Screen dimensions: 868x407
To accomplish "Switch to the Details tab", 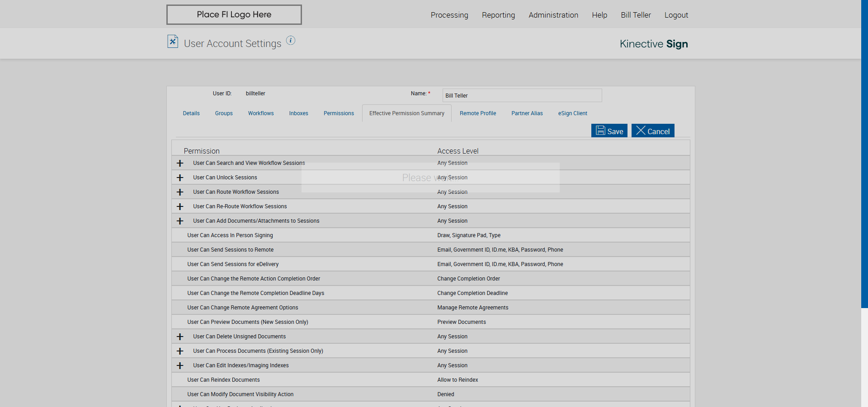I will click(x=191, y=113).
